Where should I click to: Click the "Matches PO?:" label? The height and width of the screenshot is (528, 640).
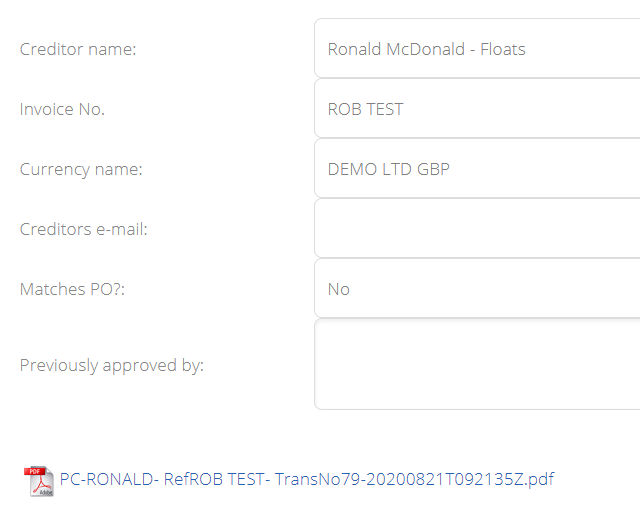tap(72, 289)
